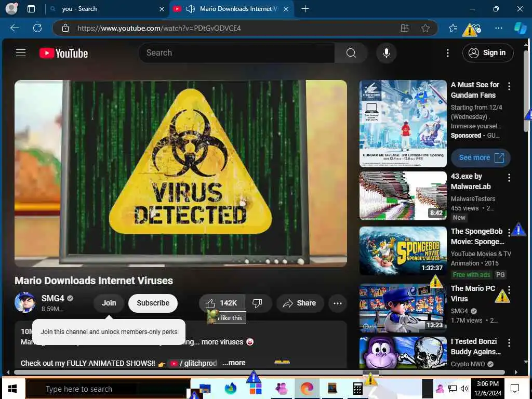The height and width of the screenshot is (399, 532).
Task: Open the SMG4 channel avatar
Action: pos(25,302)
